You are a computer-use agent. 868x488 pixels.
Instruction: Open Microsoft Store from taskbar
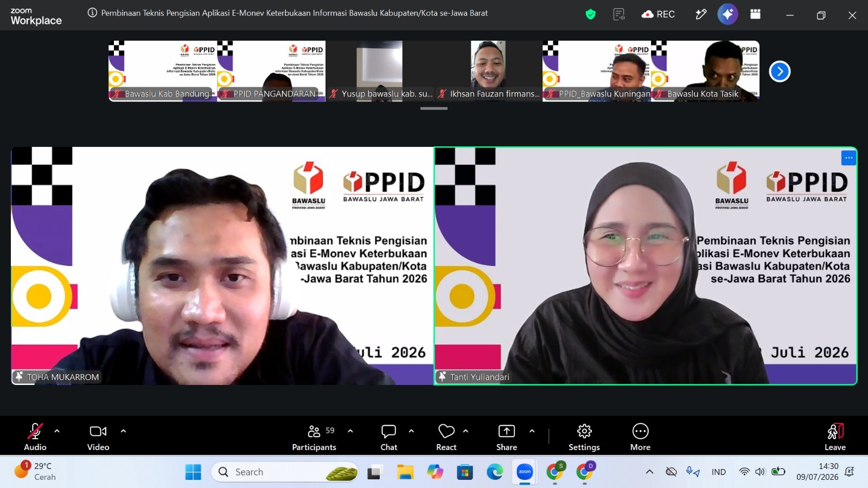(x=464, y=472)
